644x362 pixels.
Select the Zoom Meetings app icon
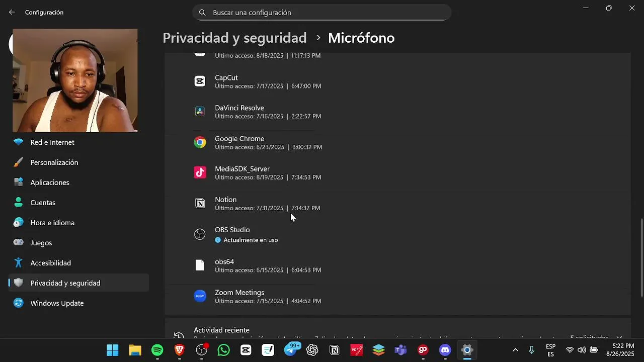tap(200, 296)
